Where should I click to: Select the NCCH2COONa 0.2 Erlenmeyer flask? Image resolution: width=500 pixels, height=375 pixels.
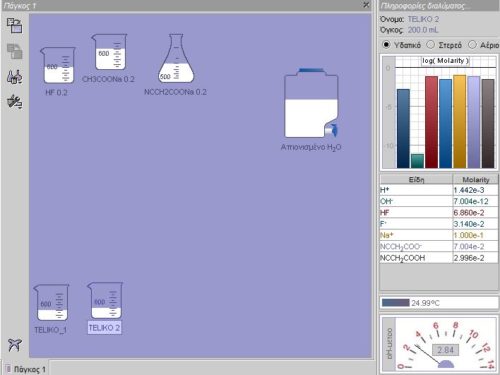[x=176, y=58]
